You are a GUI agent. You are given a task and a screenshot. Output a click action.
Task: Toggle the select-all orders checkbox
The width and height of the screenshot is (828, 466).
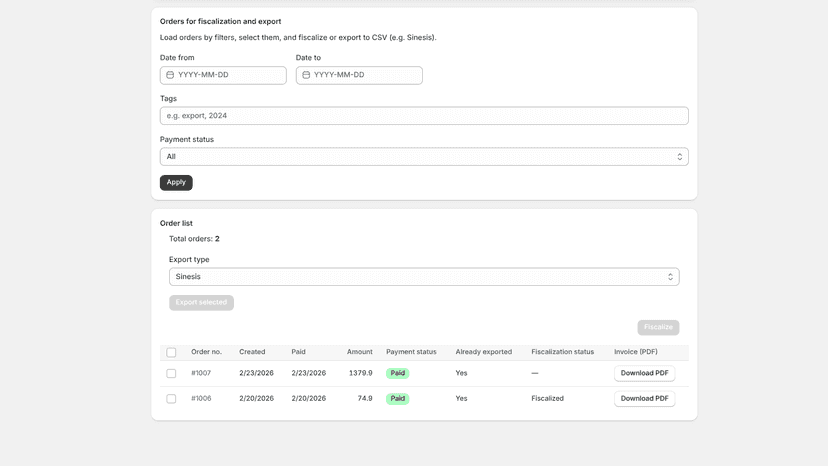(x=171, y=352)
